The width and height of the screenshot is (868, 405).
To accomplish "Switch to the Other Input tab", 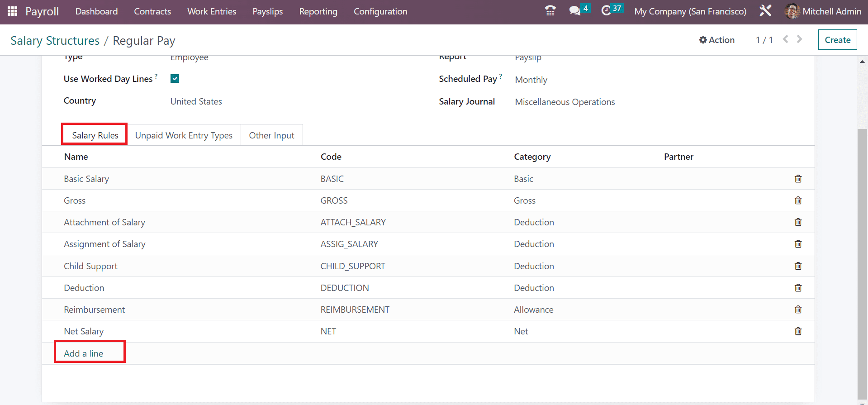I will click(x=271, y=135).
